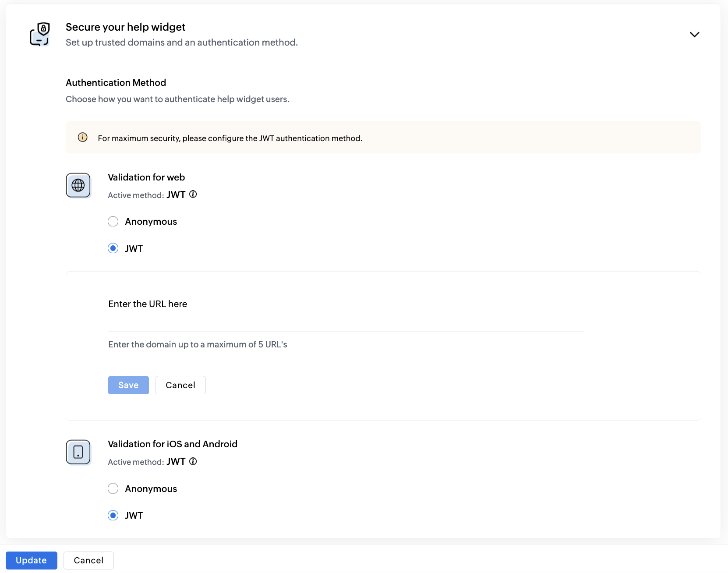Click the Validation for web title

[146, 177]
